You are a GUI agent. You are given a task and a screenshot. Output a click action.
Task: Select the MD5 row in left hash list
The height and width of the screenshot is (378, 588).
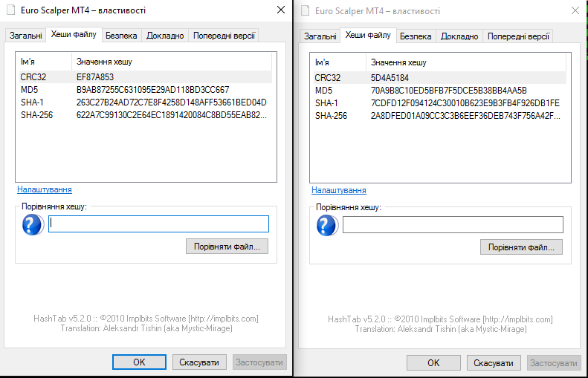146,90
